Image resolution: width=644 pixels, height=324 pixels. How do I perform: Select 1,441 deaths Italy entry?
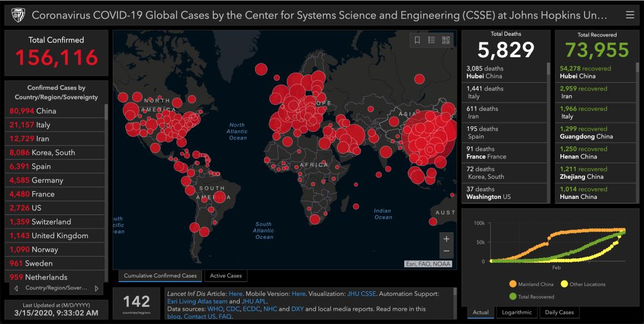pyautogui.click(x=504, y=92)
